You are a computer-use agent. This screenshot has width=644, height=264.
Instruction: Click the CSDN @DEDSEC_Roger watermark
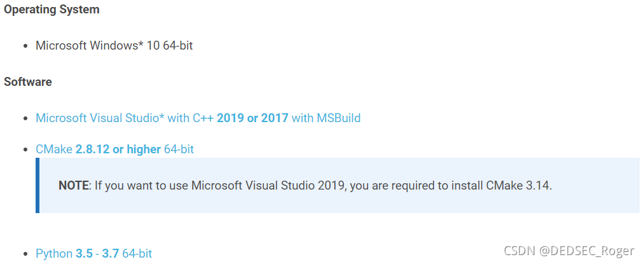click(x=569, y=251)
